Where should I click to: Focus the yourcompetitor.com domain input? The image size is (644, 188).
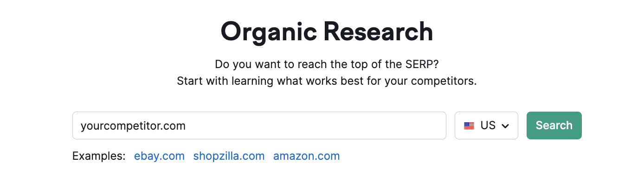pos(259,125)
